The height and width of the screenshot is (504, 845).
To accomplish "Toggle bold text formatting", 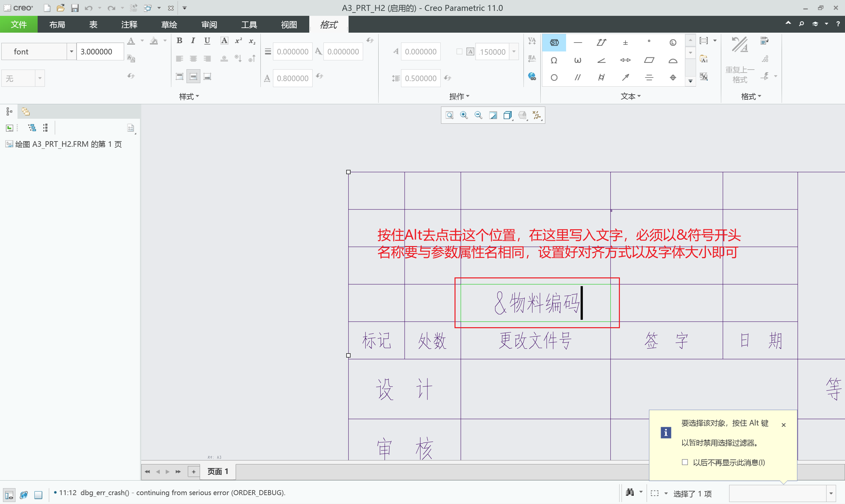I will click(x=179, y=41).
